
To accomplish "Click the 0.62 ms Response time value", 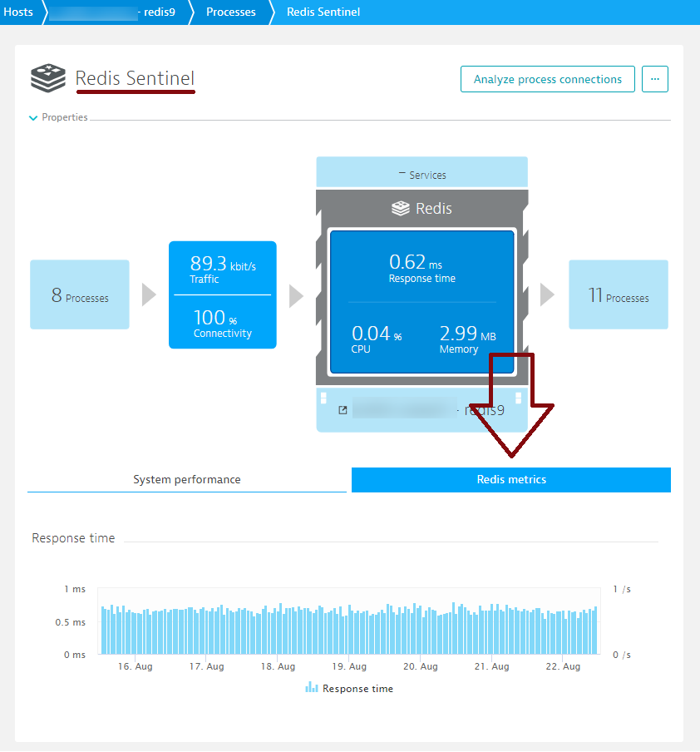I will click(422, 268).
